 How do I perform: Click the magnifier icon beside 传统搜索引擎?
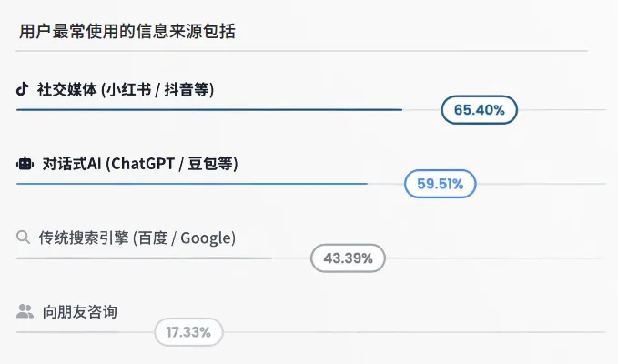24,238
